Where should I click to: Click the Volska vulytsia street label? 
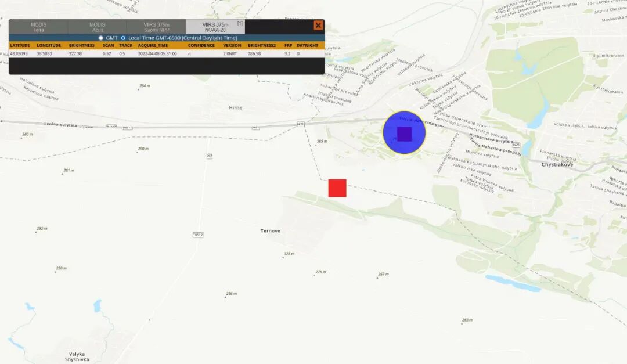coord(568,125)
